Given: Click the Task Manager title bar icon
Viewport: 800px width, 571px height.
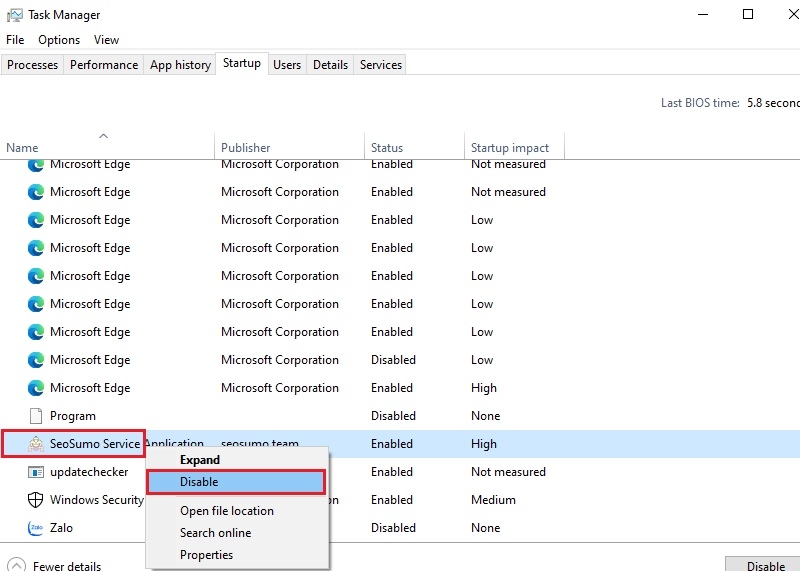Looking at the screenshot, I should pyautogui.click(x=14, y=15).
